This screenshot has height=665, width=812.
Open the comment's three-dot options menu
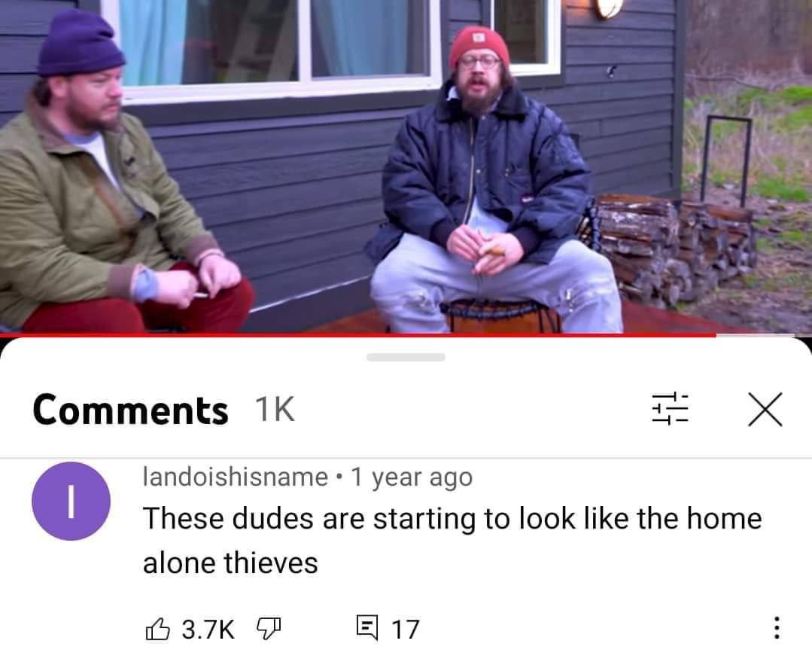click(x=777, y=628)
